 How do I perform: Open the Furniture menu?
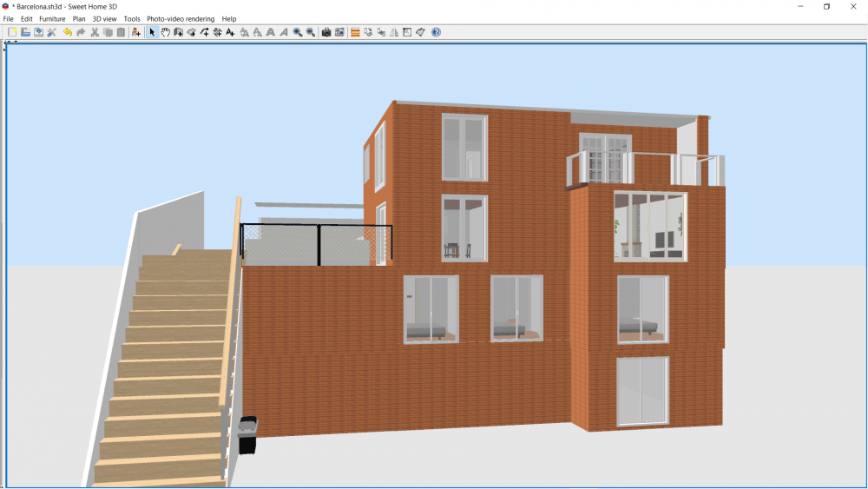click(52, 18)
